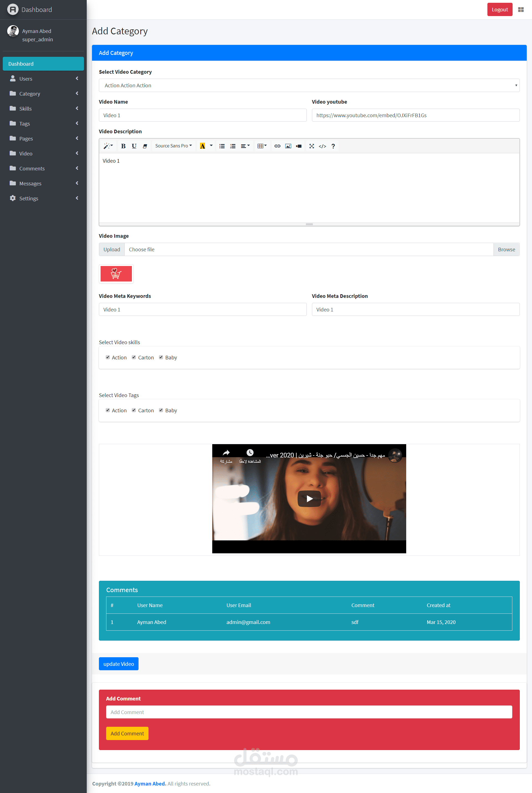Screen dimensions: 532x793
Task: Uncheck Baby under Select Video Tags
Action: pos(161,410)
